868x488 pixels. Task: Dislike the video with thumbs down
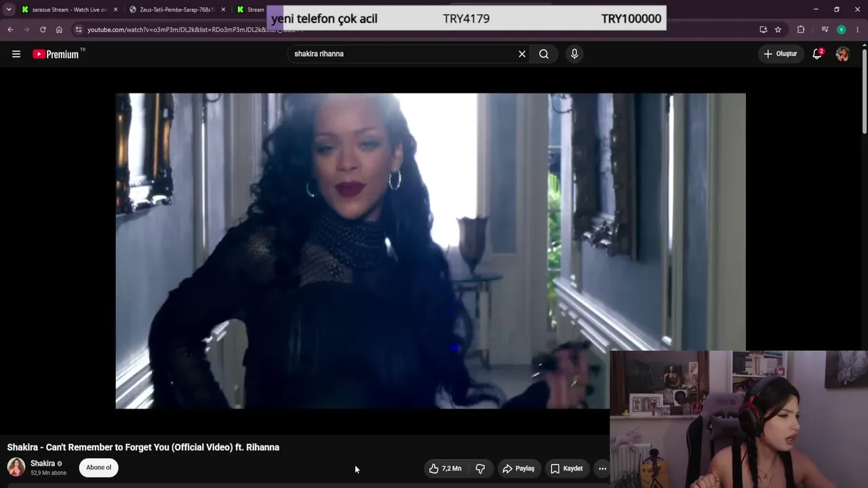coord(480,468)
